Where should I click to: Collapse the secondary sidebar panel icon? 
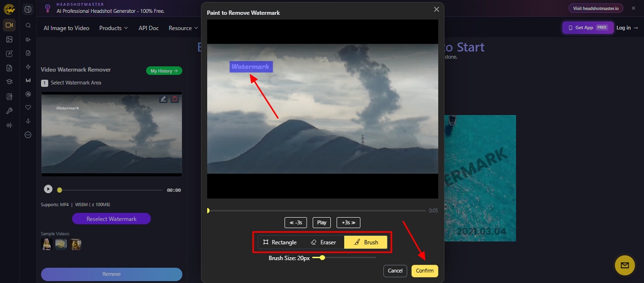(x=28, y=9)
